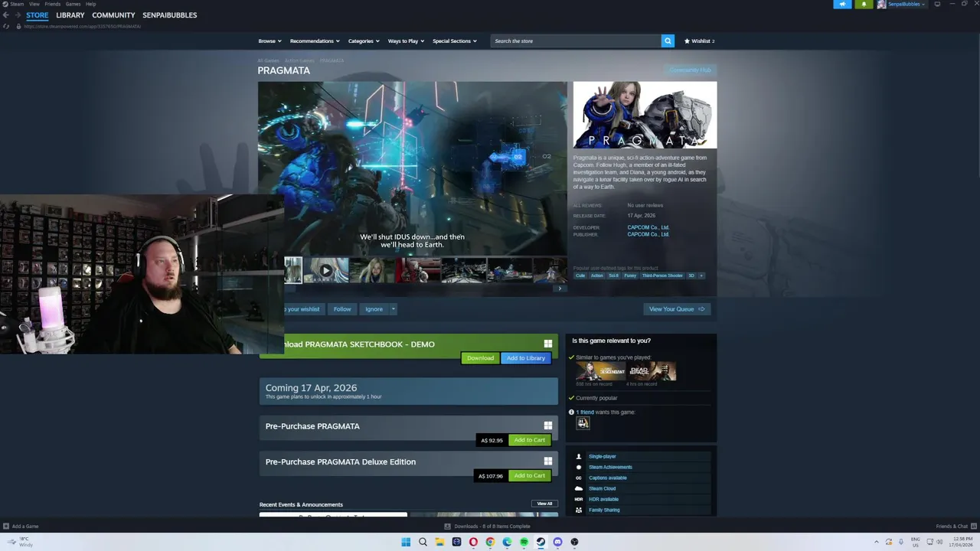Go back with the browser back arrow
The image size is (980, 551).
click(6, 15)
